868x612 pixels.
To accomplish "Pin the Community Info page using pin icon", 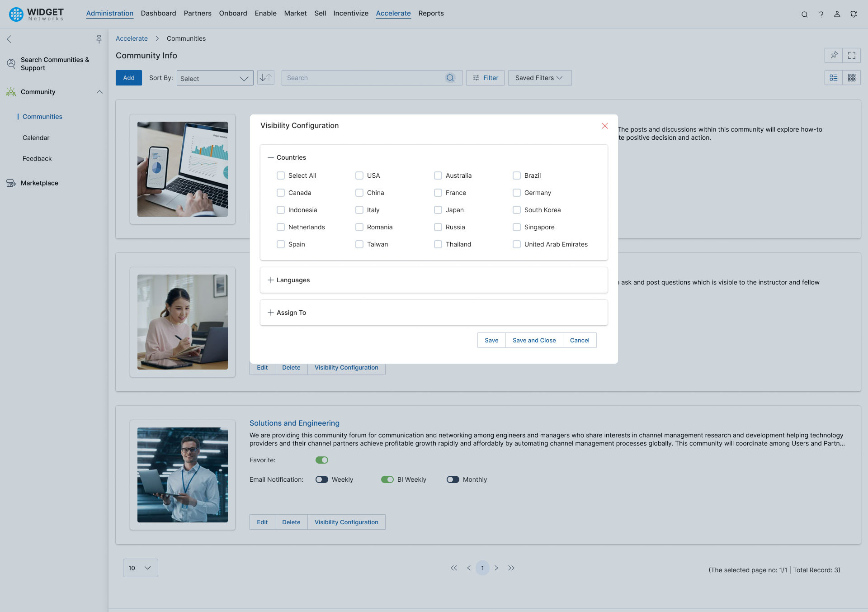I will (834, 55).
